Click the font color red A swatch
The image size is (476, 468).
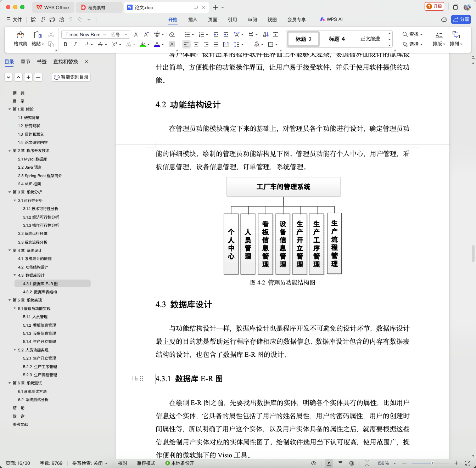(x=157, y=45)
